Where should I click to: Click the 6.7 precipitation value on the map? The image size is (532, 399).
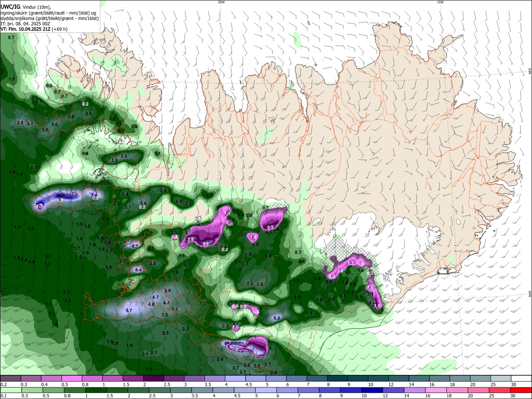135,246
